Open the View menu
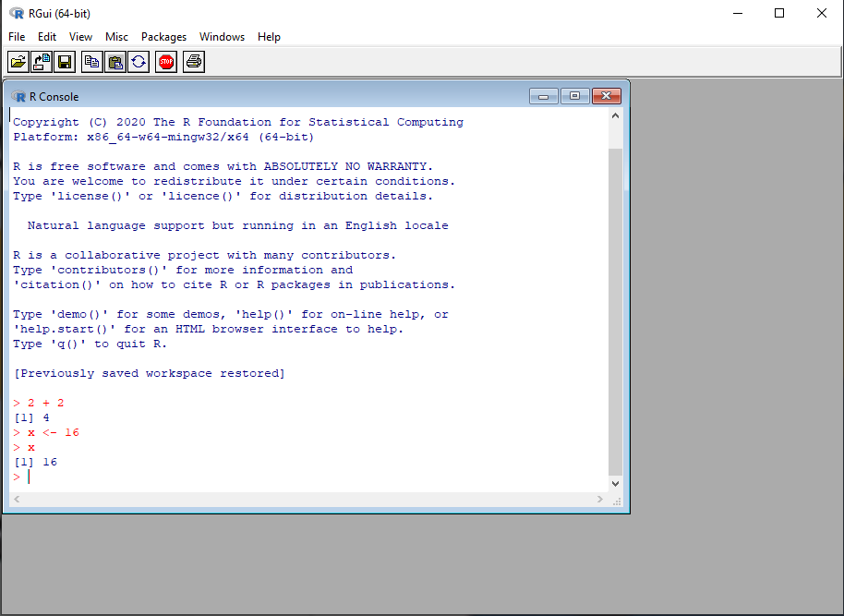Viewport: 844px width, 616px height. tap(80, 37)
